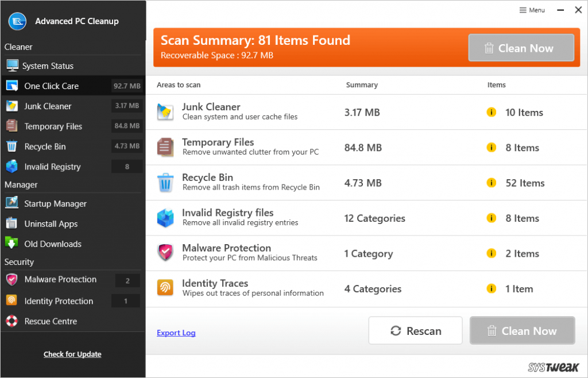Image resolution: width=588 pixels, height=378 pixels.
Task: Select One Click Care in sidebar
Action: [x=73, y=86]
